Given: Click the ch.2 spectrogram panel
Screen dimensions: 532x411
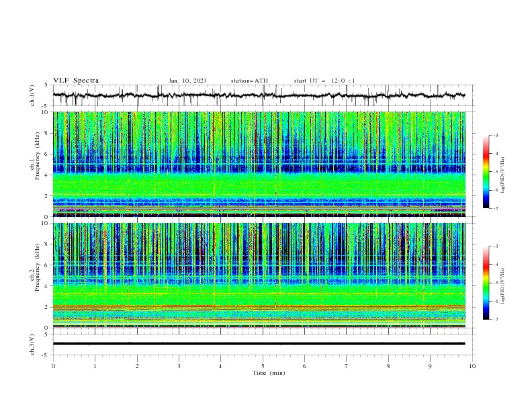Looking at the screenshot, I should [x=259, y=275].
